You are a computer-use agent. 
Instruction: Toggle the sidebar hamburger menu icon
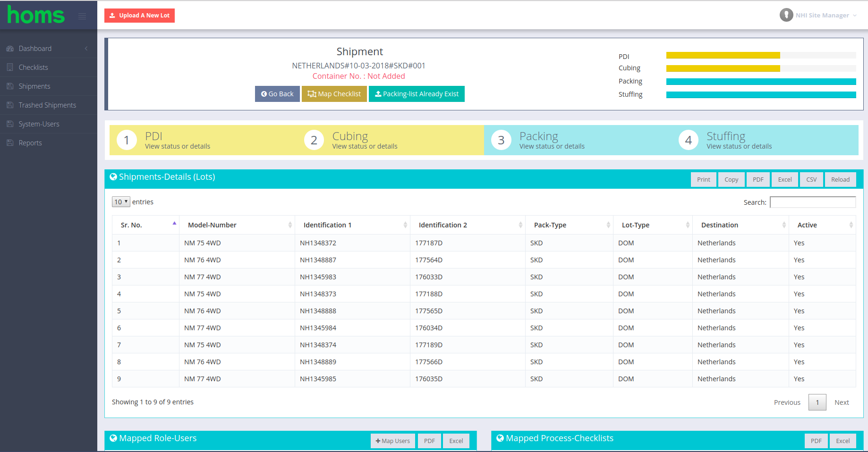82,17
